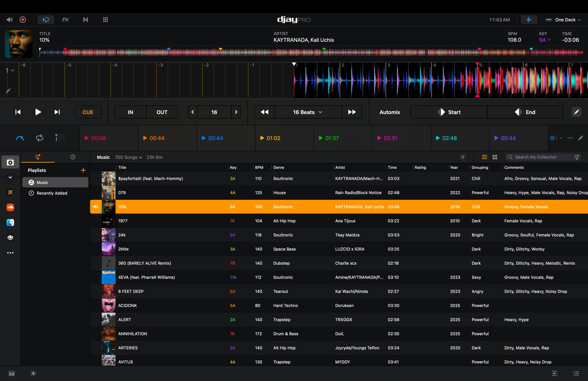The height and width of the screenshot is (381, 588).
Task: Select the My Collection library source
Action: tap(10, 162)
